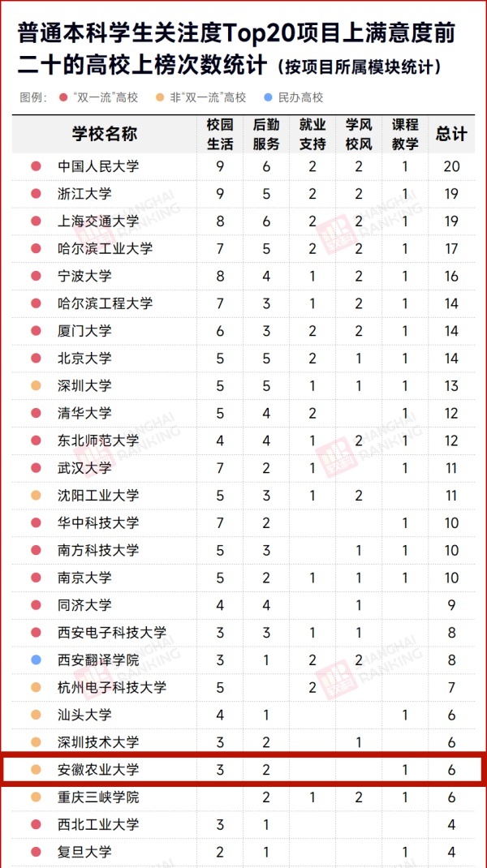Click the orange legend dot for 非双一流高校
The image size is (487, 868).
[x=160, y=98]
